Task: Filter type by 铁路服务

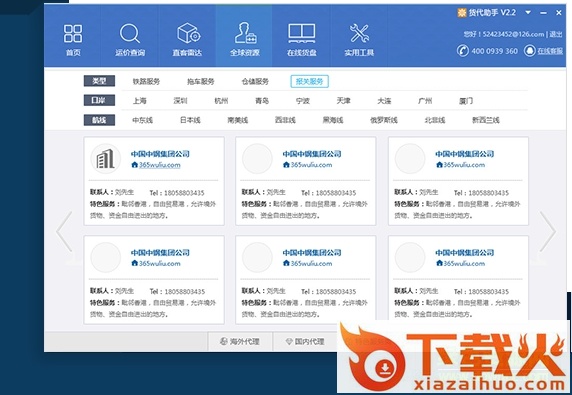Action: pyautogui.click(x=146, y=81)
